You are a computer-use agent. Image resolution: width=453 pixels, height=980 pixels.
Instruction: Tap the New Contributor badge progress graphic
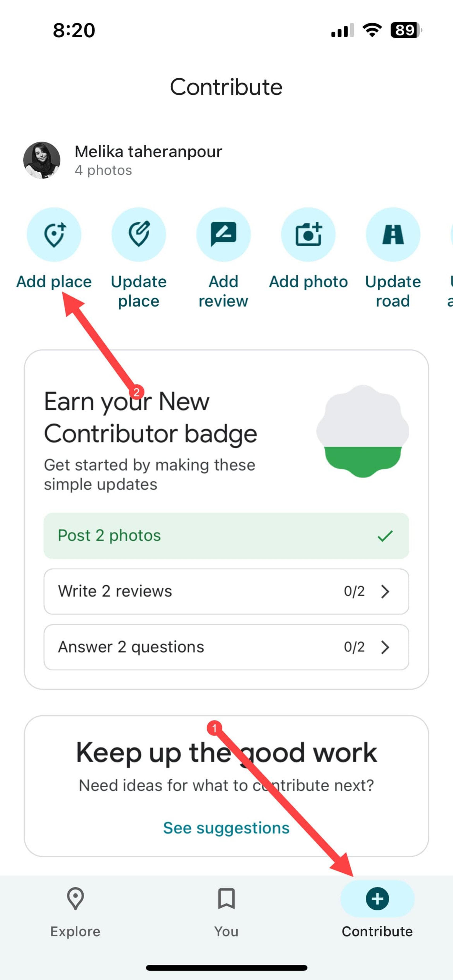[x=363, y=431]
